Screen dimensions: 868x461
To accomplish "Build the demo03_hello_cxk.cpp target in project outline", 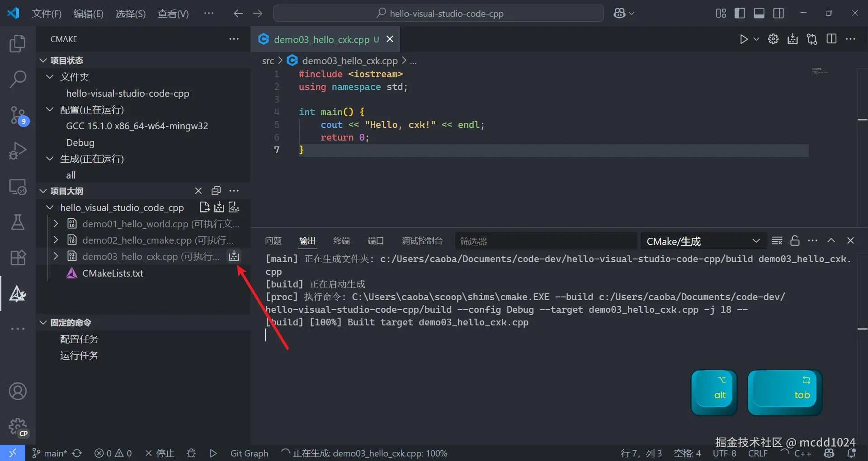I will (x=234, y=256).
